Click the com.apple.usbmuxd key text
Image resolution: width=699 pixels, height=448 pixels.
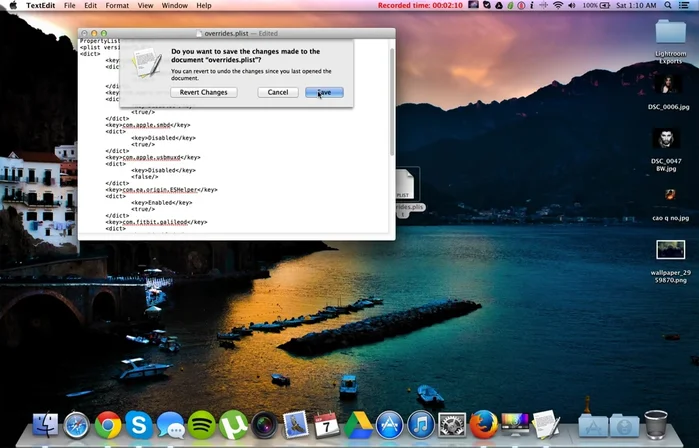[152, 157]
